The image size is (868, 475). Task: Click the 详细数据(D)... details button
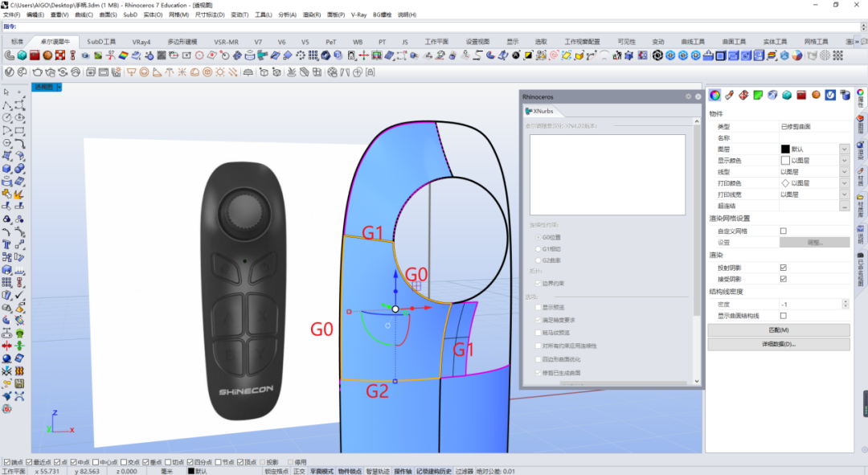click(778, 344)
